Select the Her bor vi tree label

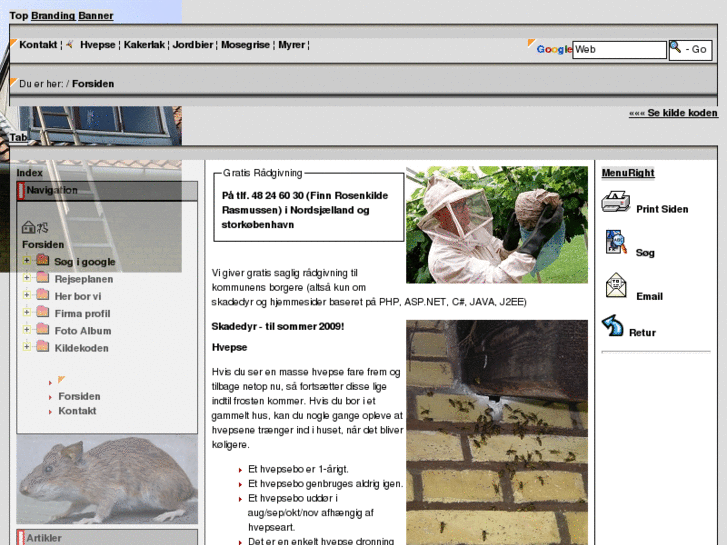[x=78, y=296]
